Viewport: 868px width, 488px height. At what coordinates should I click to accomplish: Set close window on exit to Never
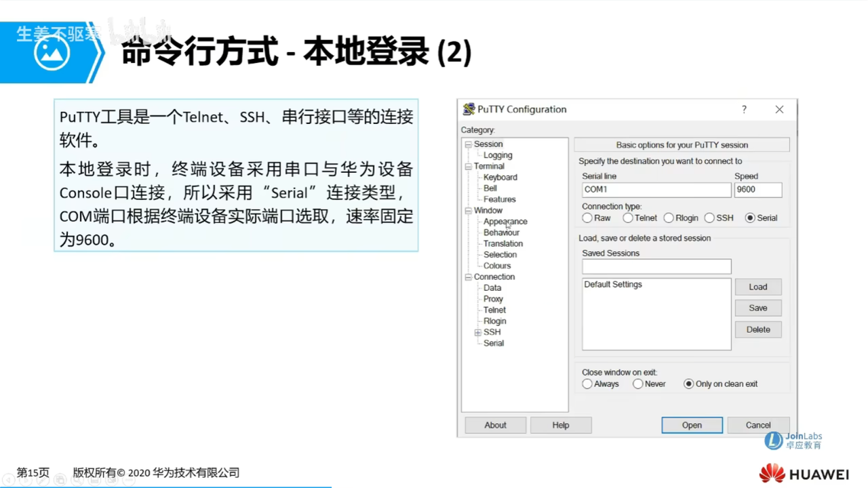coord(638,384)
